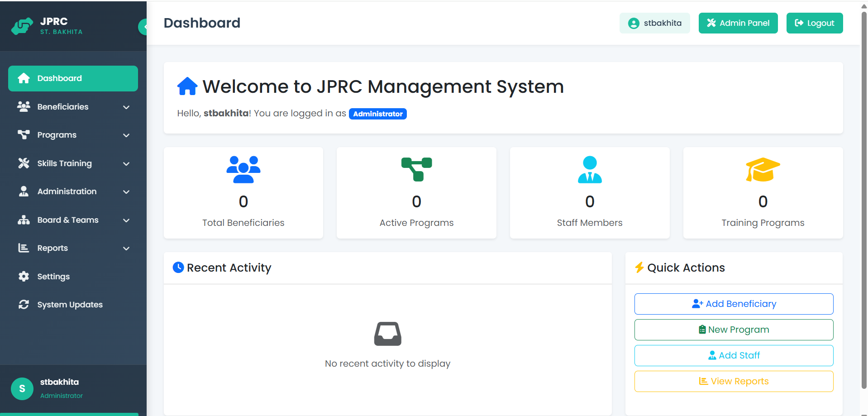Image resolution: width=868 pixels, height=416 pixels.
Task: Click the View Reports quick action
Action: (x=733, y=381)
